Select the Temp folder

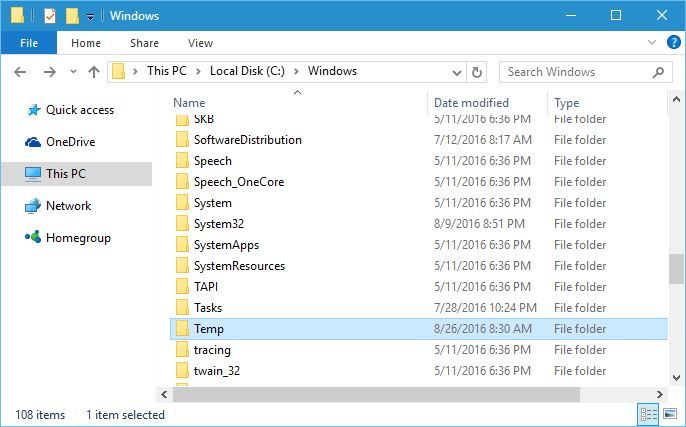(x=419, y=329)
